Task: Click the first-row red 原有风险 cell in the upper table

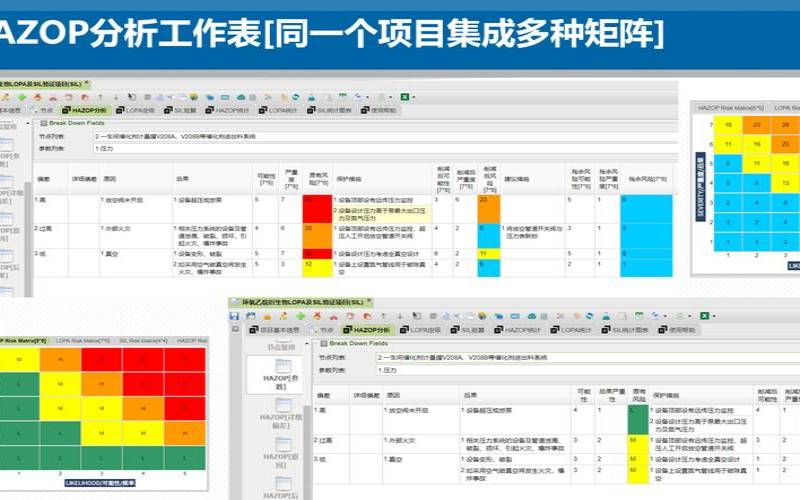Action: pos(317,209)
